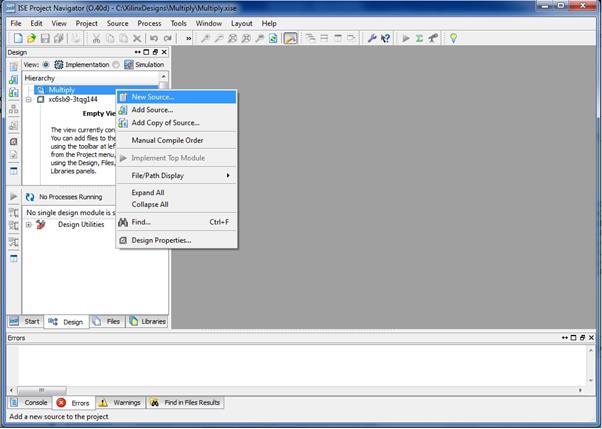Choose Find from context menu
The image size is (602, 429).
coord(177,222)
